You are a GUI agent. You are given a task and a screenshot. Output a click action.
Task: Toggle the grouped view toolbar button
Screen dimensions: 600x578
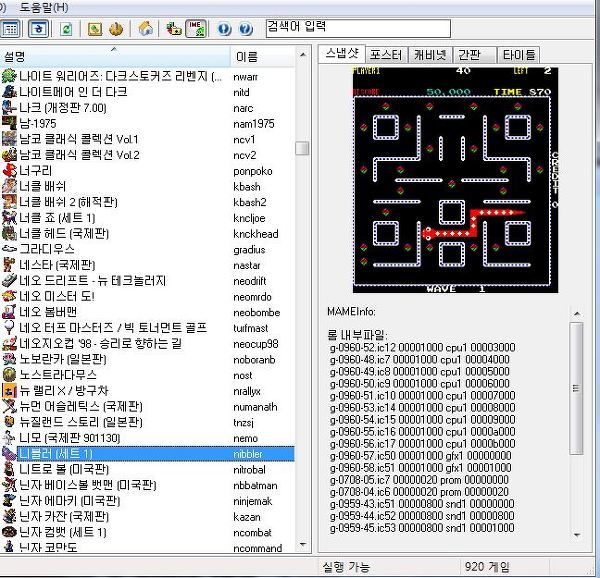pos(39,29)
